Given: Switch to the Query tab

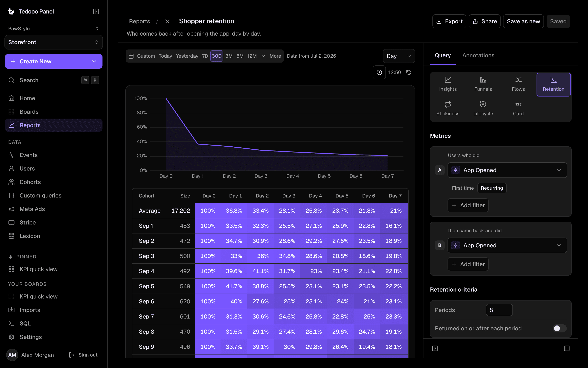Looking at the screenshot, I should tap(442, 55).
